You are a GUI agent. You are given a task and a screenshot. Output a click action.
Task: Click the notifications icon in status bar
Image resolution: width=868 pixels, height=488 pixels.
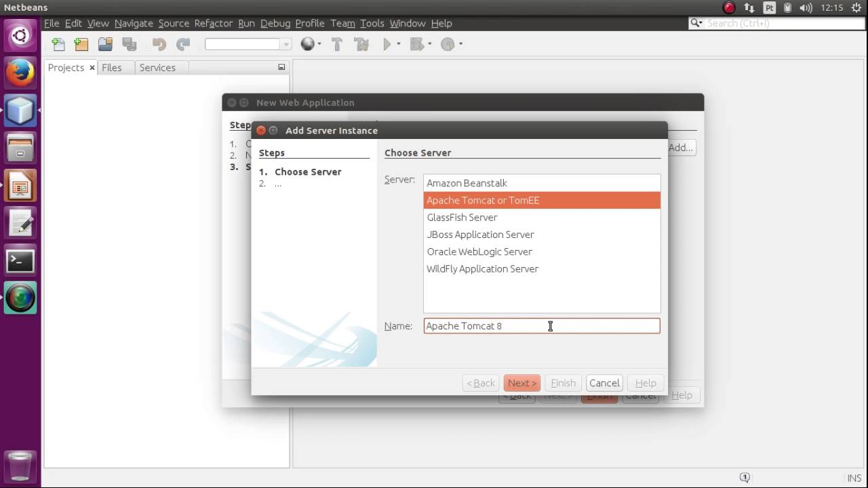[x=745, y=477]
